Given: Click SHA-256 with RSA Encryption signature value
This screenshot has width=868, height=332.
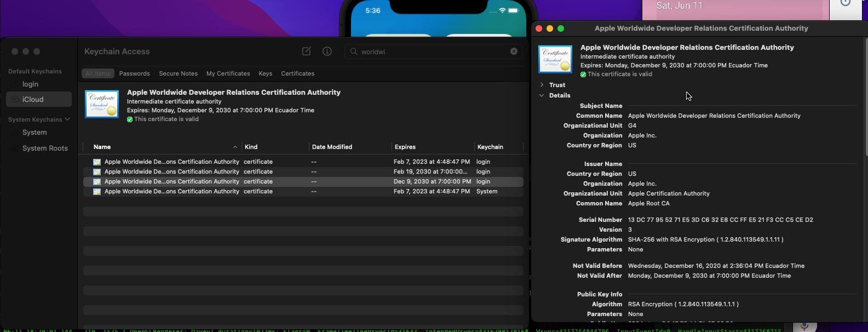Looking at the screenshot, I should pyautogui.click(x=705, y=239).
